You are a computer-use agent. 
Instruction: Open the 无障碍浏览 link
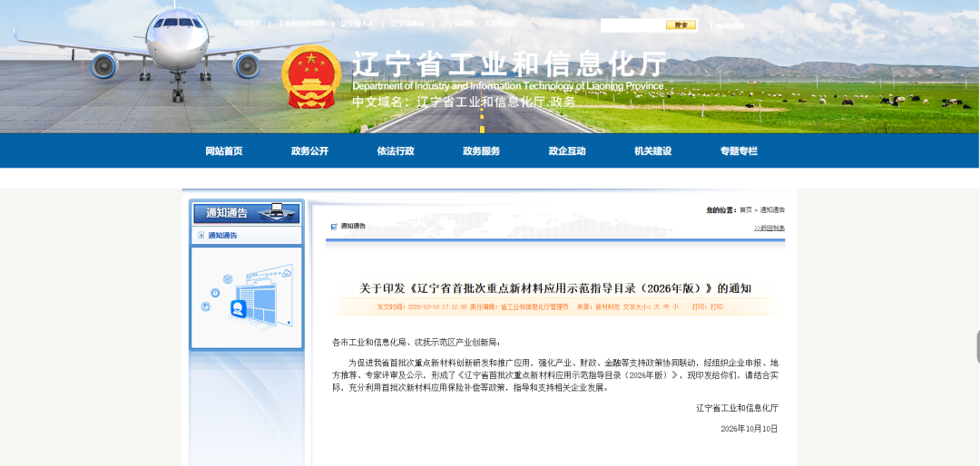click(x=501, y=24)
